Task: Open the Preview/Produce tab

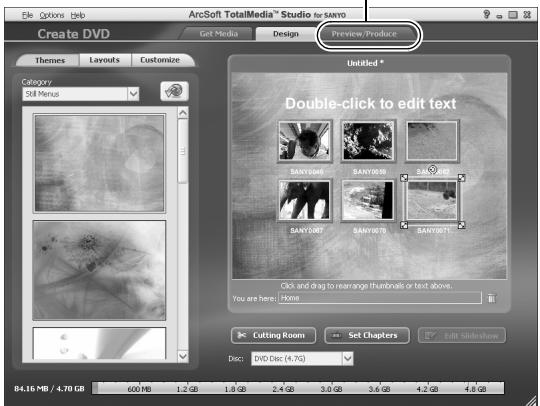Action: (364, 34)
